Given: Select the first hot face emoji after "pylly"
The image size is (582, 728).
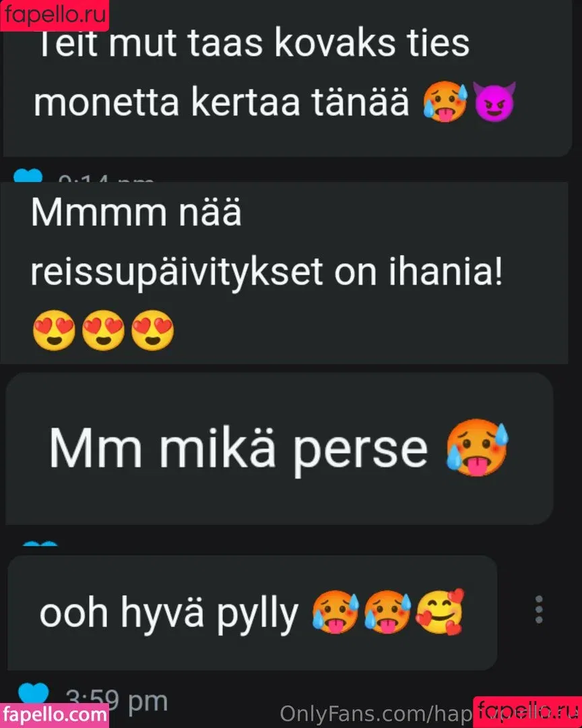Looking at the screenshot, I should pyautogui.click(x=335, y=612).
